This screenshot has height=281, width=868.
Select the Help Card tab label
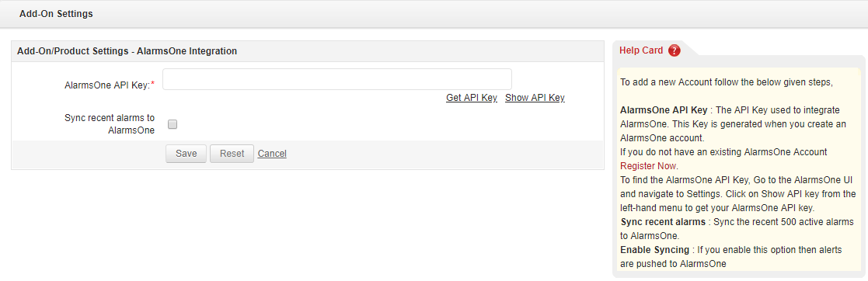[640, 50]
